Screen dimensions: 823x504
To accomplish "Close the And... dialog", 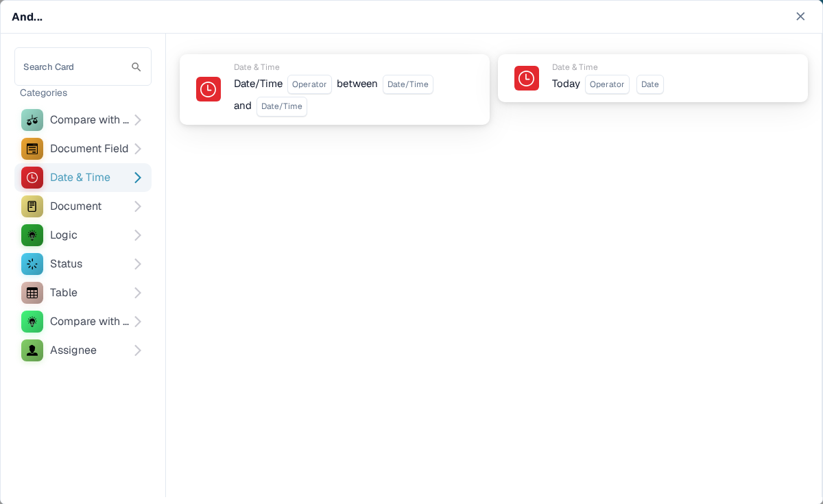I will pyautogui.click(x=800, y=16).
